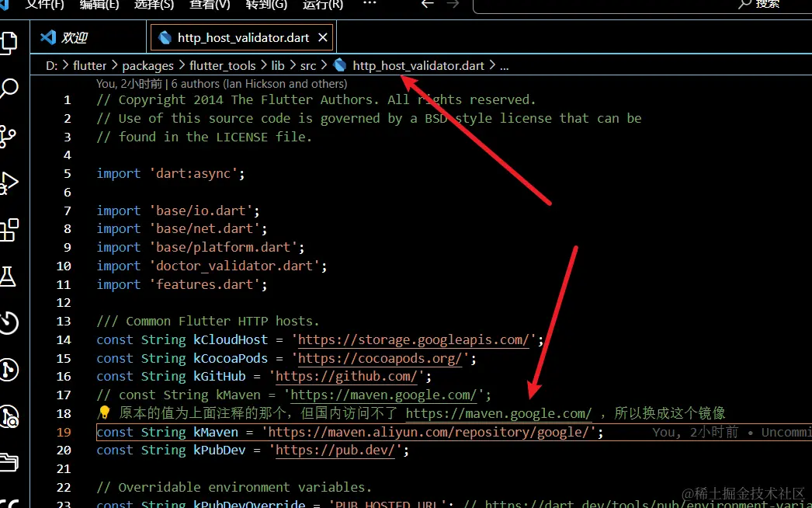Open the 运行(R) menu

(323, 4)
